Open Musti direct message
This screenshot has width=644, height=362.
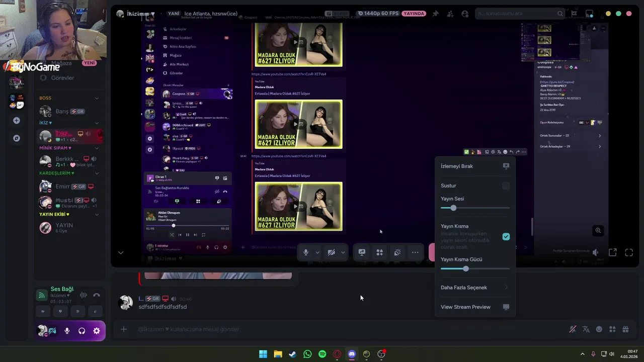pos(69,203)
